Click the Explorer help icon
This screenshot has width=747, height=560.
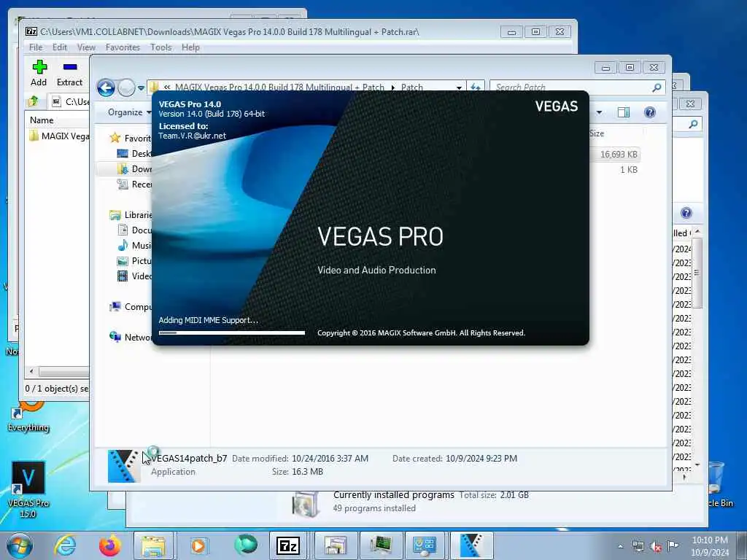pyautogui.click(x=650, y=112)
